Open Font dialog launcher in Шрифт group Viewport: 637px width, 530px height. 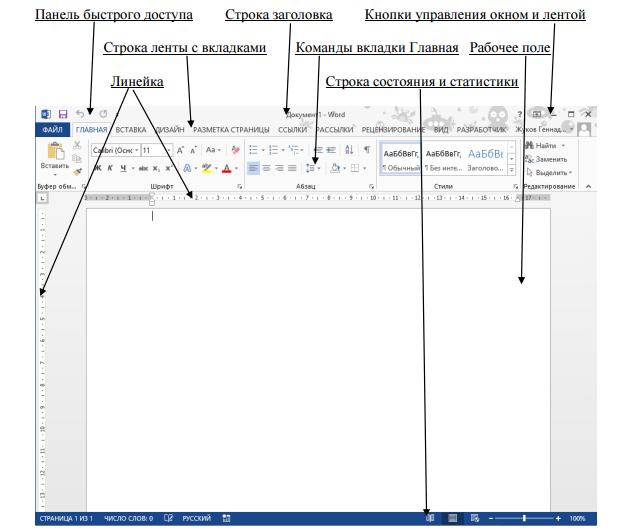[240, 186]
